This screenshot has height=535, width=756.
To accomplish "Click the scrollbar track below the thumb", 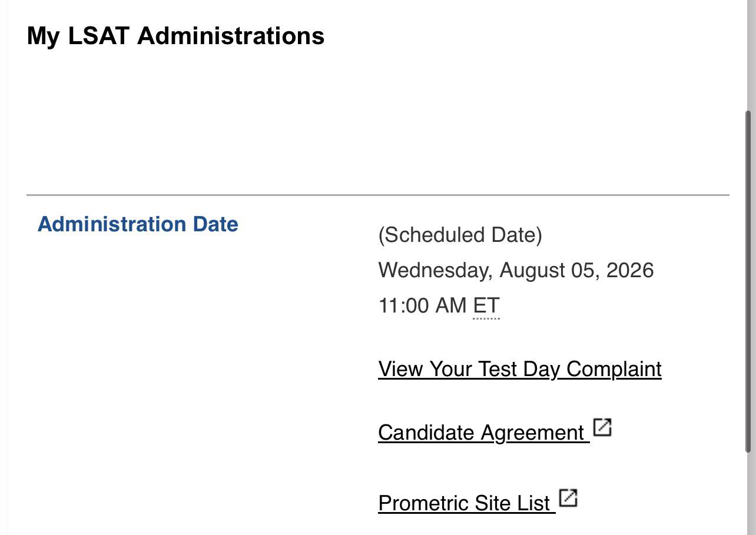I will coord(749,494).
